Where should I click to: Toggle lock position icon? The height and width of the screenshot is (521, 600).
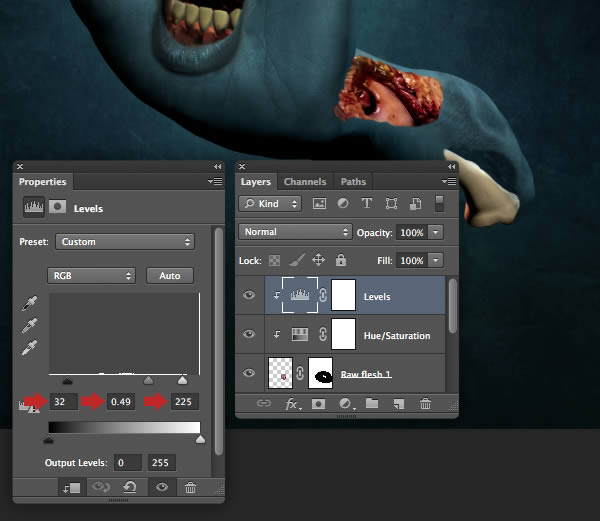(x=318, y=260)
